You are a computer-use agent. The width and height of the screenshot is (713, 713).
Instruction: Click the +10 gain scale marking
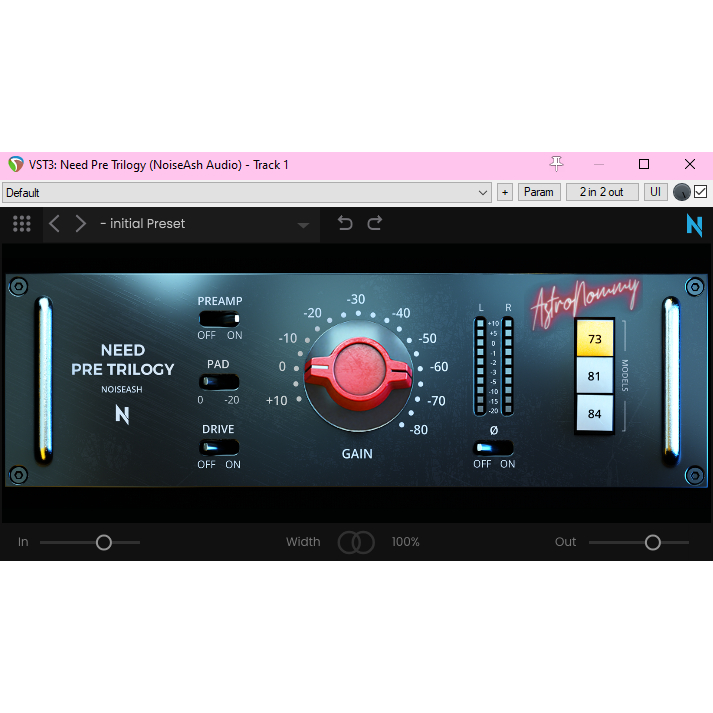[x=276, y=401]
